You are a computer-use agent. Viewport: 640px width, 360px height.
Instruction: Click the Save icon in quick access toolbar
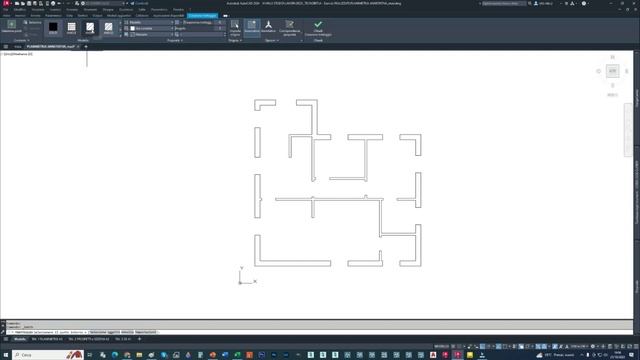coord(29,3)
